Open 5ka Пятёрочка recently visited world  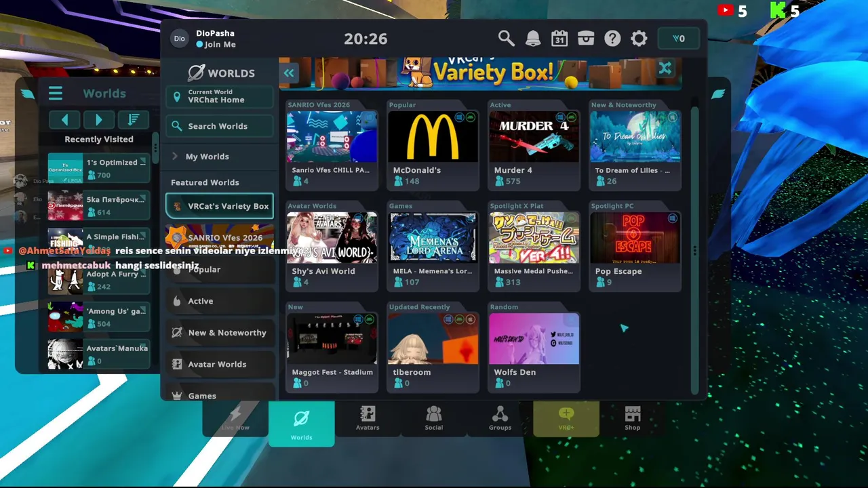pyautogui.click(x=99, y=205)
